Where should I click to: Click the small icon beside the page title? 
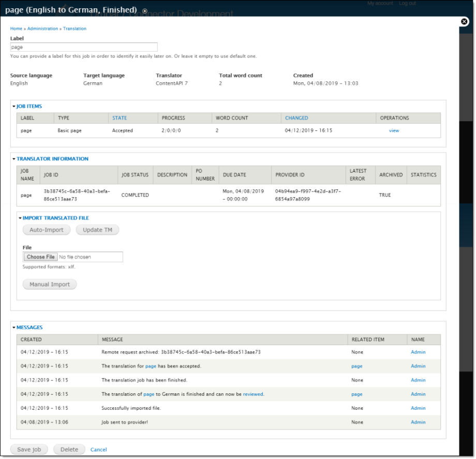click(144, 11)
